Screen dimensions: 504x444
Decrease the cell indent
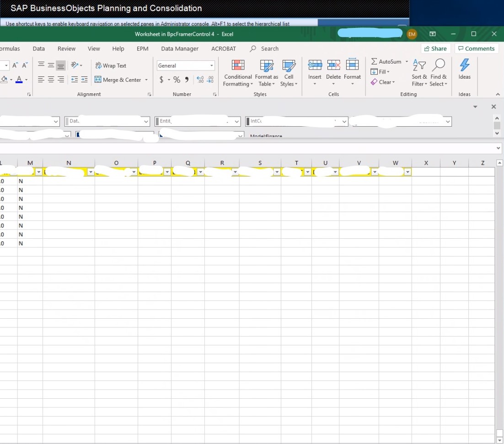[x=74, y=80]
